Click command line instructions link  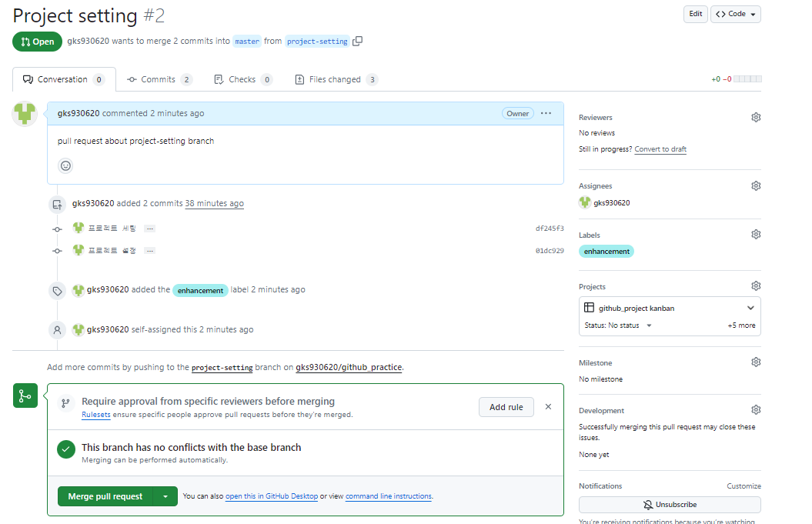click(389, 496)
